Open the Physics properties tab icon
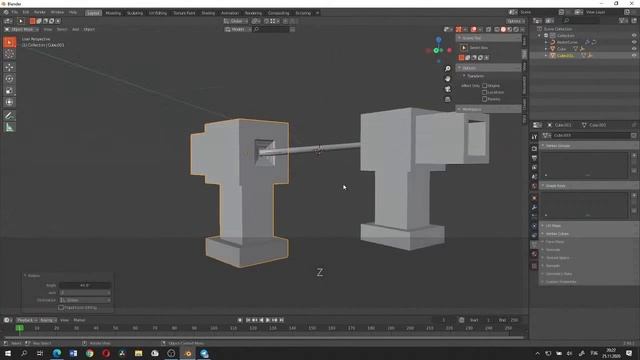 tap(534, 226)
